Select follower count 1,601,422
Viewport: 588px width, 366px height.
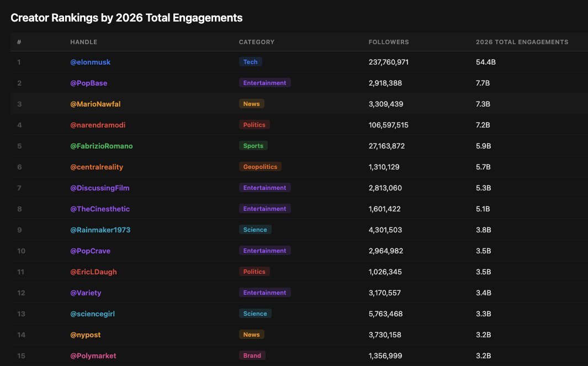click(x=384, y=209)
